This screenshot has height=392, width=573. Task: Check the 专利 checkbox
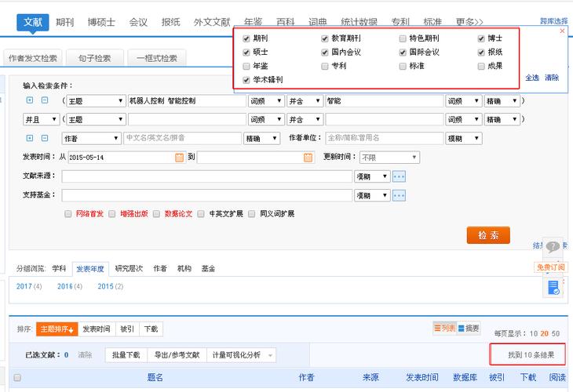[324, 66]
